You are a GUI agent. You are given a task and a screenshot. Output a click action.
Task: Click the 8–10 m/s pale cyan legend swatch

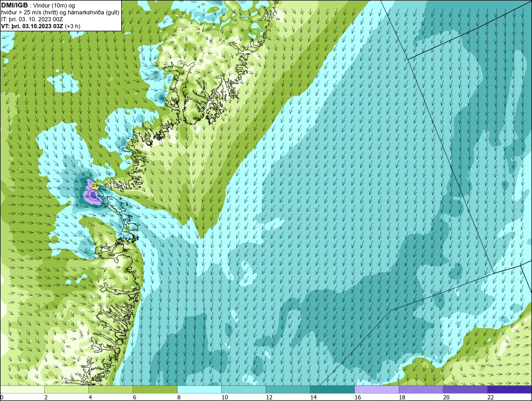(199, 389)
